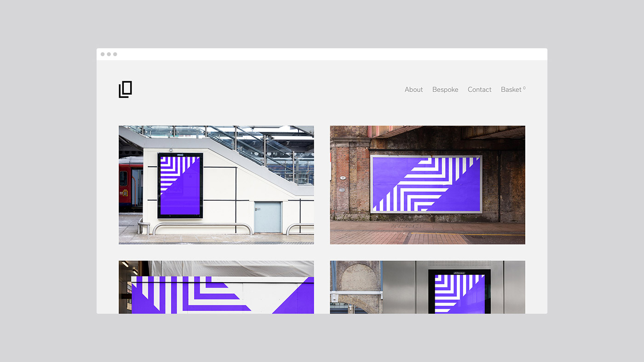Select the striped hoarding mural thumbnail
Screen dimensions: 644x362
click(216, 287)
